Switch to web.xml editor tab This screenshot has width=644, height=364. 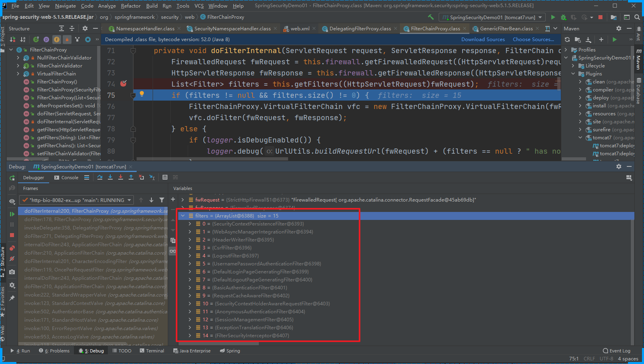(300, 29)
